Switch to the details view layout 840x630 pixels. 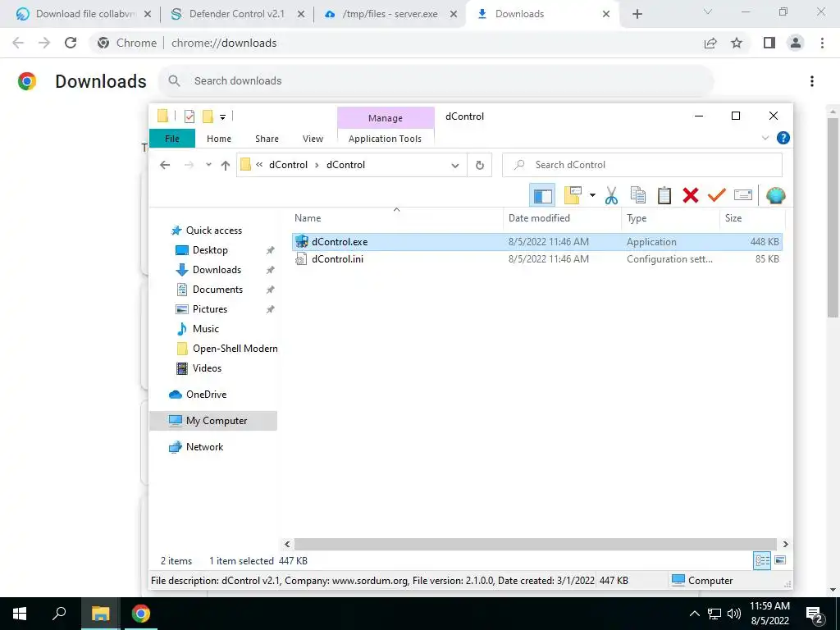pyautogui.click(x=762, y=561)
